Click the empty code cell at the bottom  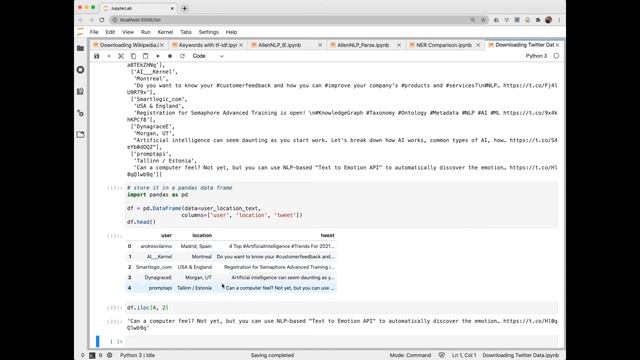(341, 341)
